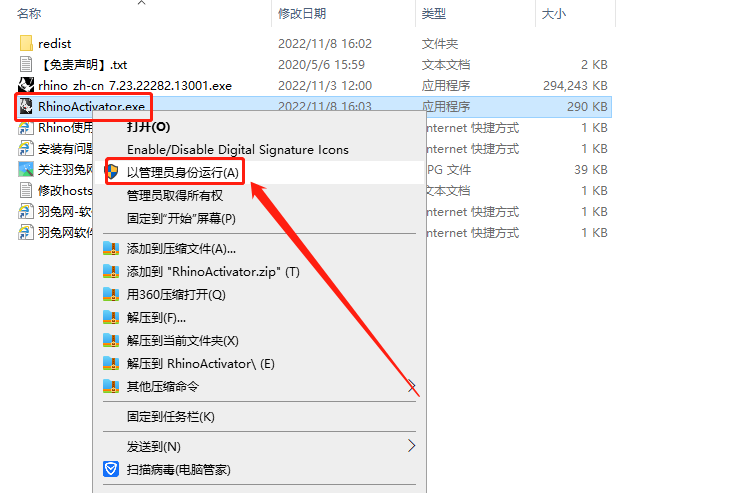Sort files by the 名称 column header
Viewport: 755px width, 493px height.
[x=29, y=13]
